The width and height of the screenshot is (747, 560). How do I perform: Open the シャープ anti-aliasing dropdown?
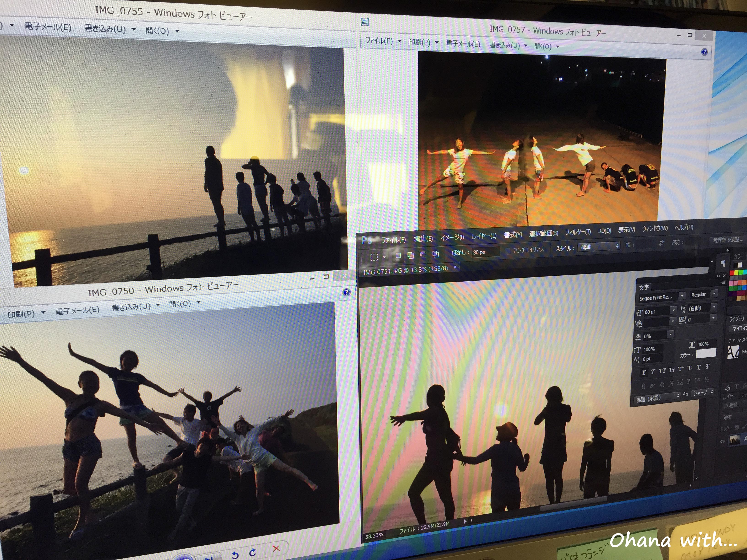click(x=702, y=393)
